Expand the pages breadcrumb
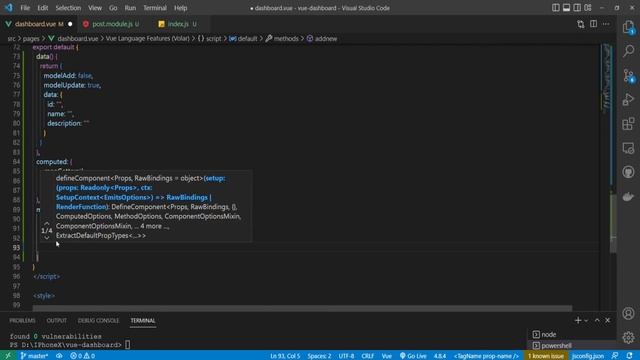The height and width of the screenshot is (360, 640). click(31, 39)
